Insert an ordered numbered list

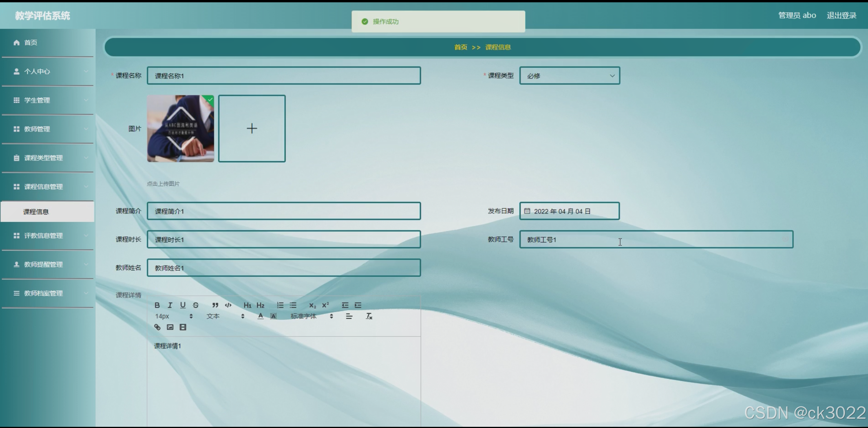(280, 305)
